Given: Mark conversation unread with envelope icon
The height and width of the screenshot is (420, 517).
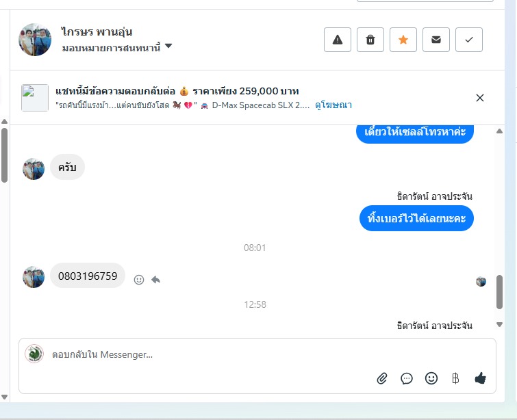Looking at the screenshot, I should tap(436, 40).
